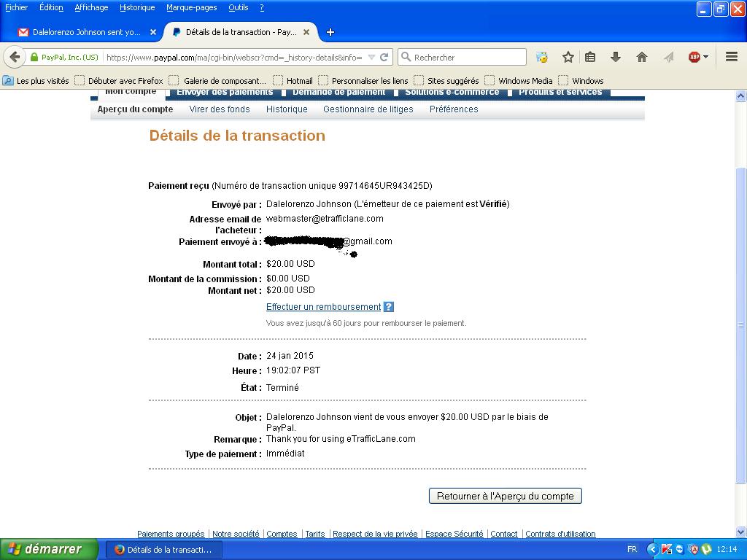Open Gestionnaire de litiges
This screenshot has width=747, height=560.
pos(368,109)
